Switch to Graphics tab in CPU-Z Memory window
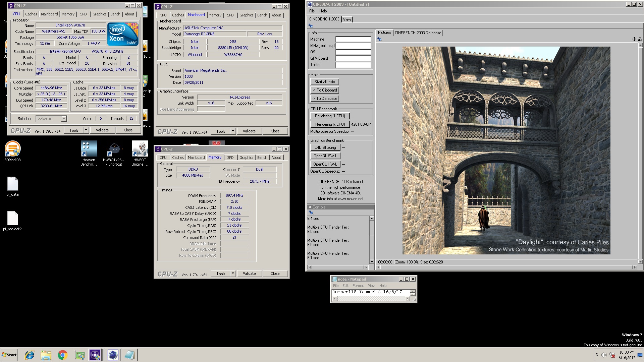Viewport: 644px width, 362px height. coord(246,158)
